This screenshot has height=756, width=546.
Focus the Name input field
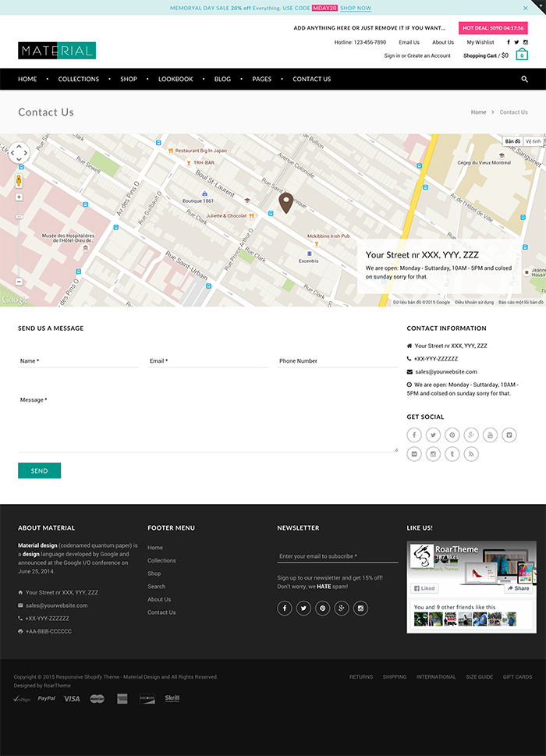tap(79, 360)
